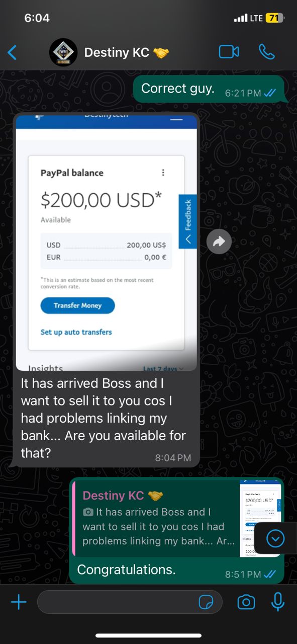Tap the forward arrow beside the PayPal image
This screenshot has width=297, height=644.
tap(219, 242)
